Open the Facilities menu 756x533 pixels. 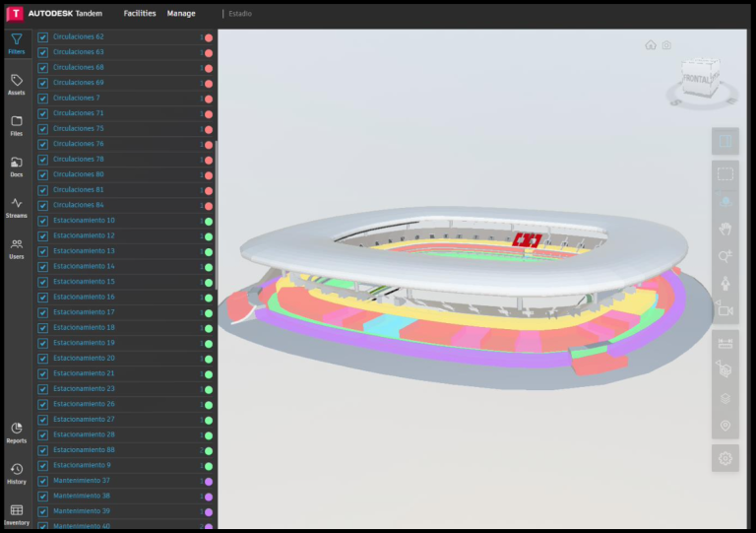coord(140,14)
